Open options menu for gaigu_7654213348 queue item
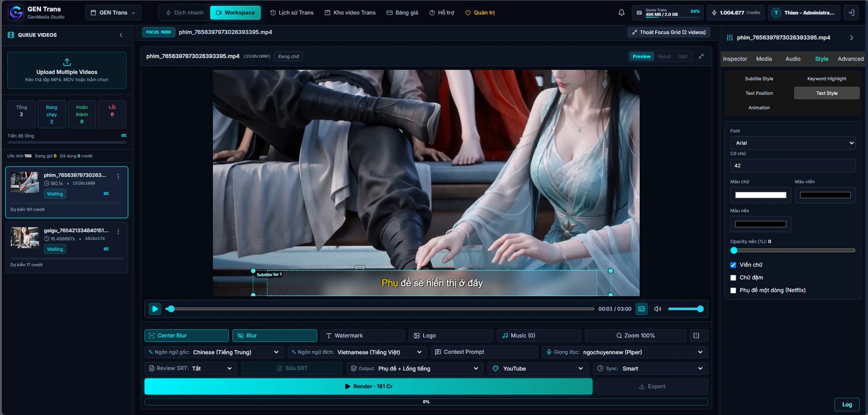 (x=118, y=232)
